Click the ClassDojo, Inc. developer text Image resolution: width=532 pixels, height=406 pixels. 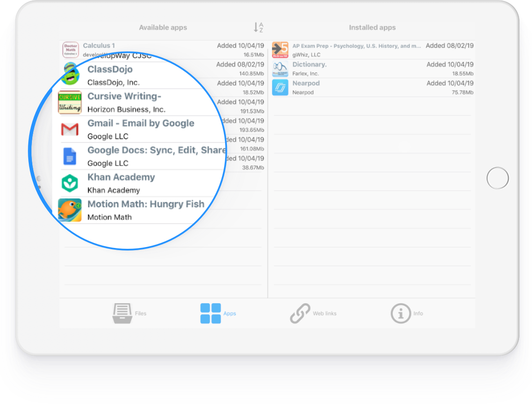click(113, 83)
